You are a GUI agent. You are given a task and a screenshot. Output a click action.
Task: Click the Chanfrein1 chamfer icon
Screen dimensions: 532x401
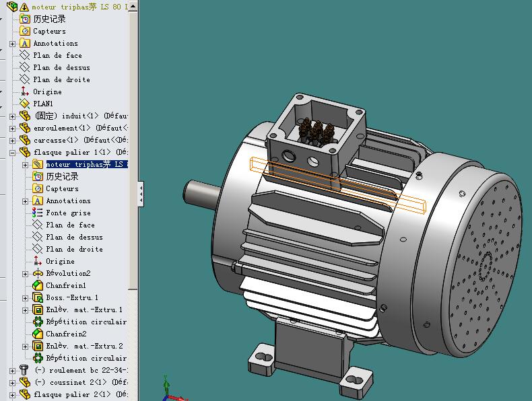(x=38, y=285)
